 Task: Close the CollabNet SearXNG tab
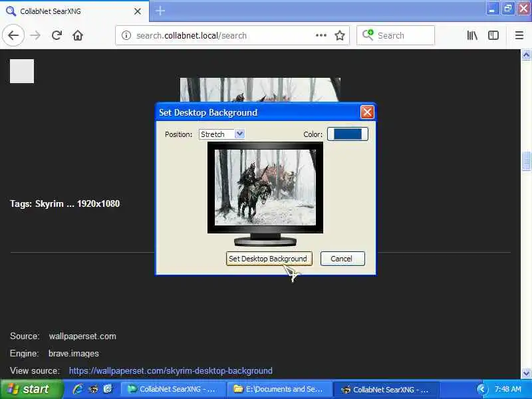point(138,11)
